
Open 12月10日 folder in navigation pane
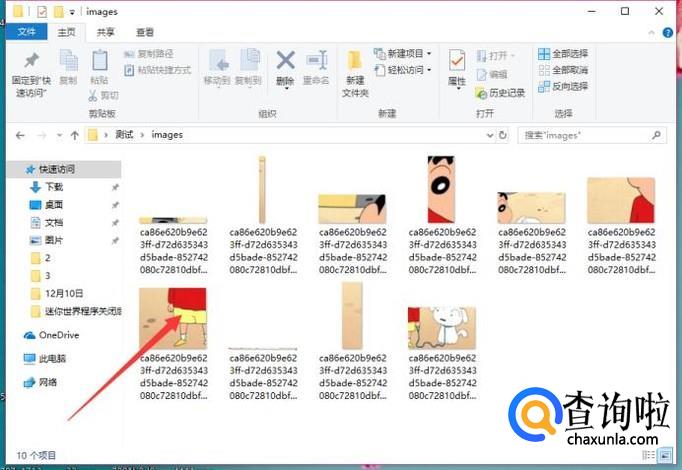(64, 293)
